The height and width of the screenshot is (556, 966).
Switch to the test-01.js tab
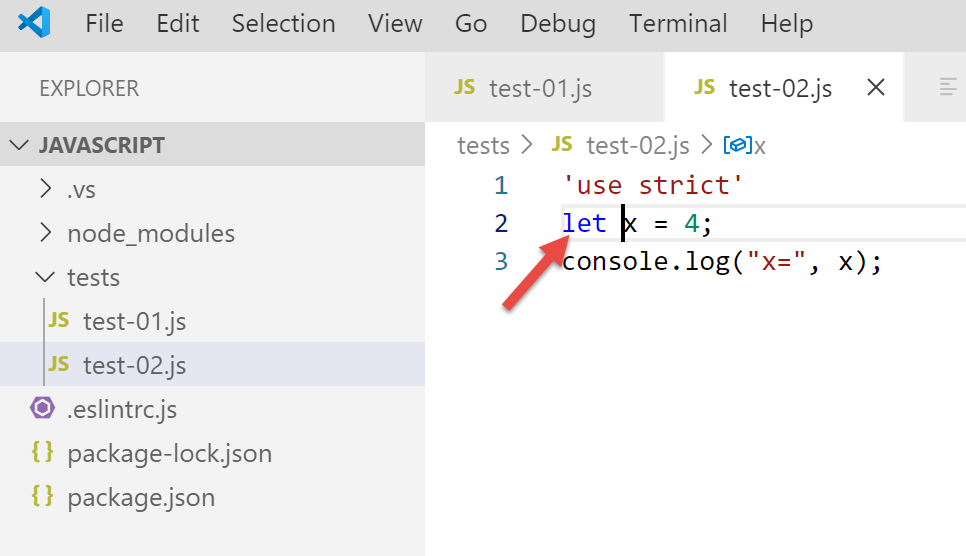coord(540,88)
